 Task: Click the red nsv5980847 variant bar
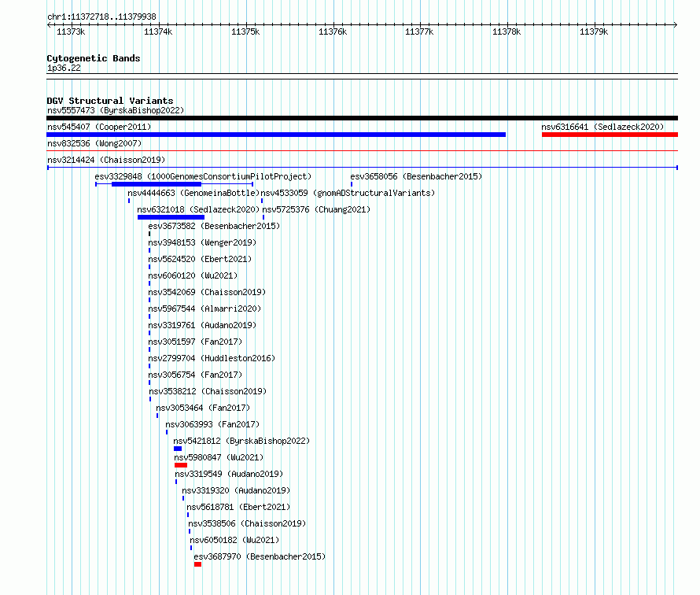pos(181,465)
